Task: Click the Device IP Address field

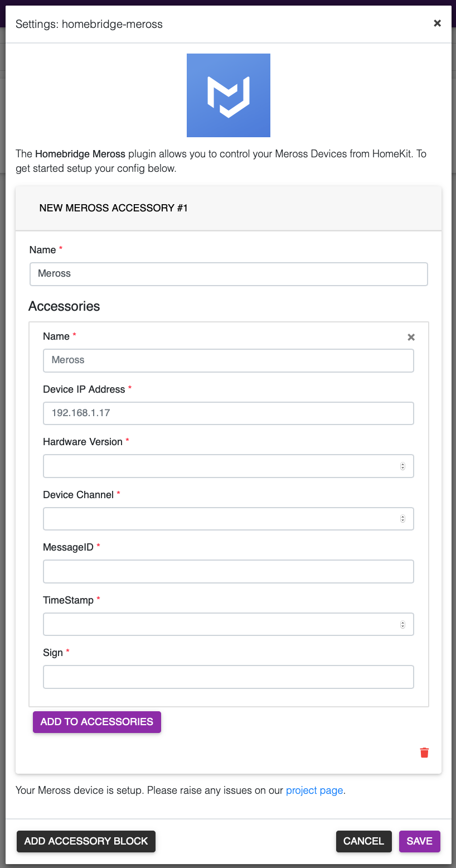Action: (x=229, y=413)
